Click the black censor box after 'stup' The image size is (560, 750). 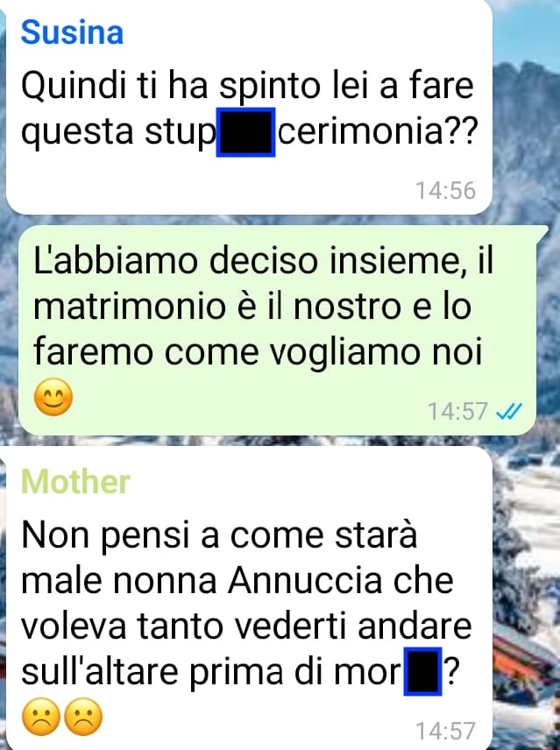(x=245, y=132)
